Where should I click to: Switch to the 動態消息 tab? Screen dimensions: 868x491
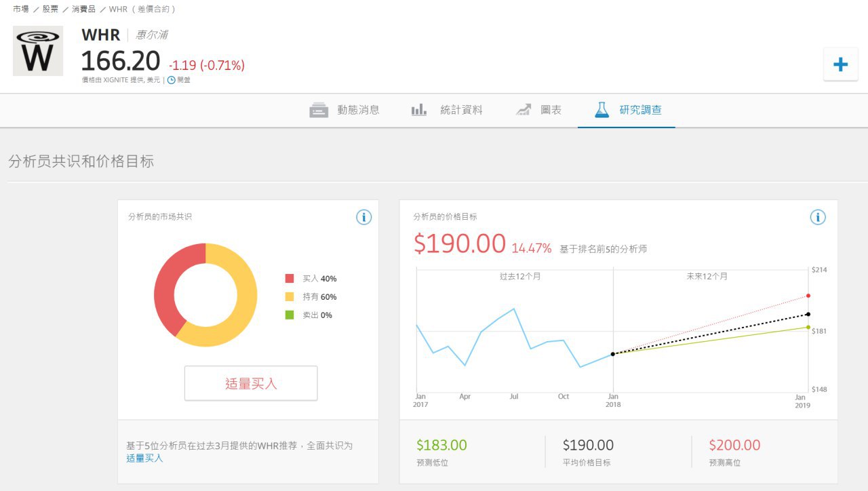coord(358,110)
